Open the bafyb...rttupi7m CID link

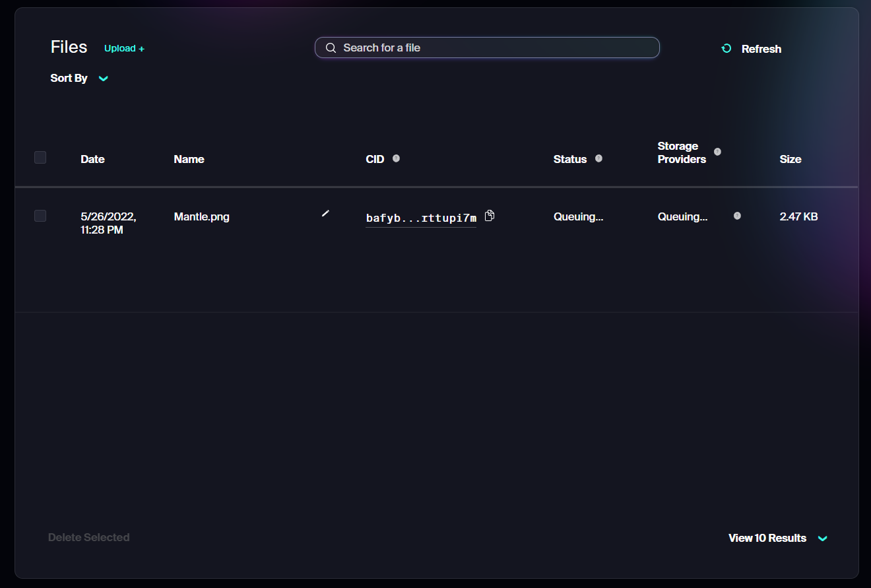pos(421,218)
